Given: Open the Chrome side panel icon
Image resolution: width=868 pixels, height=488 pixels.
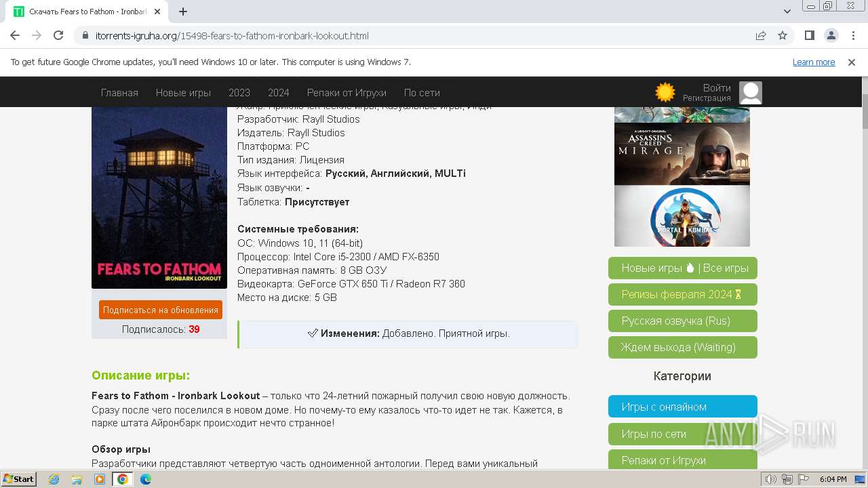Looking at the screenshot, I should [809, 35].
